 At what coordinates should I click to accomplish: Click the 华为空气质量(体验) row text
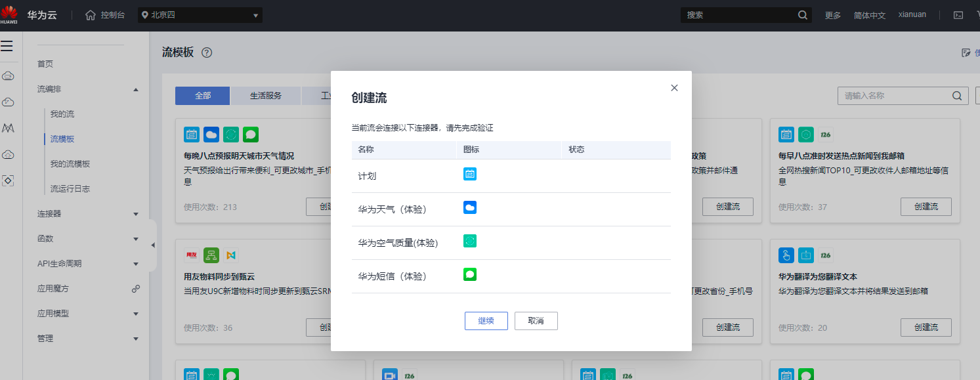[398, 243]
